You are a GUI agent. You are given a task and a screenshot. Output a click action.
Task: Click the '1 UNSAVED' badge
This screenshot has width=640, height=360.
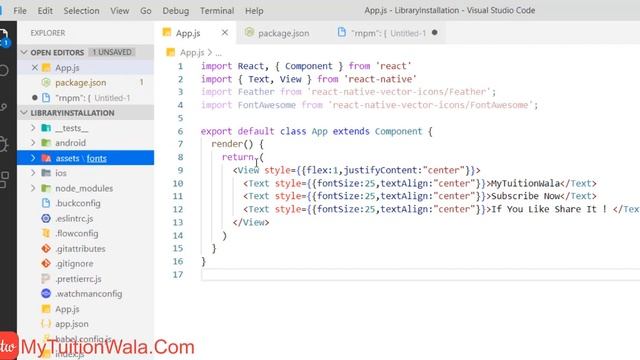click(112, 52)
